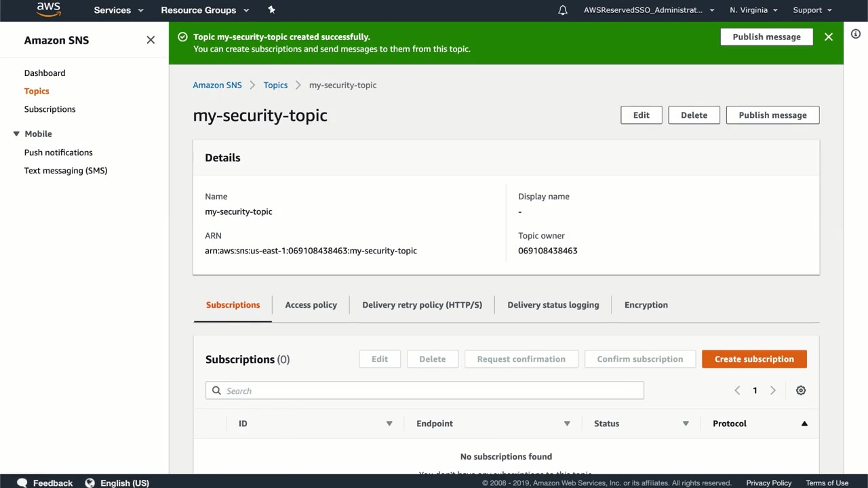The image size is (868, 488).
Task: Click the AWS logo home icon
Action: coord(48,9)
